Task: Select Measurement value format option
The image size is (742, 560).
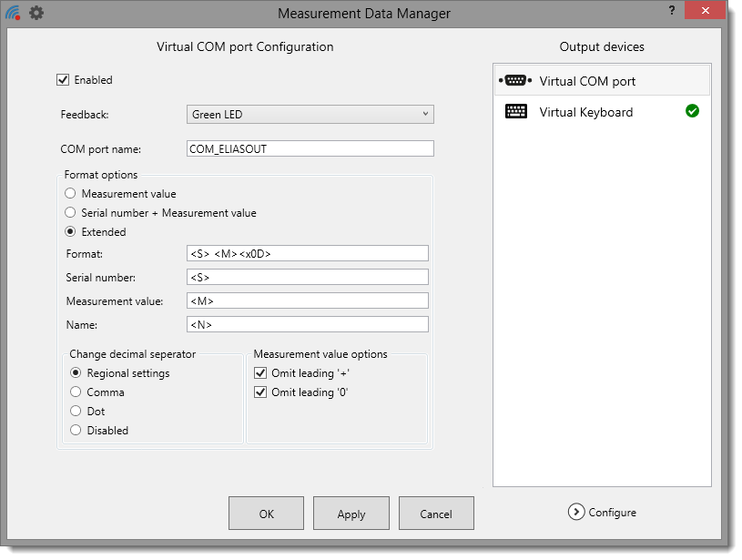Action: (x=70, y=194)
